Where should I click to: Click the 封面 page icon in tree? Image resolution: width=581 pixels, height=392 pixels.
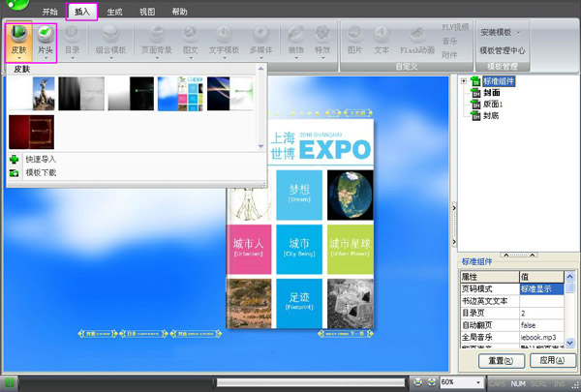tap(475, 93)
